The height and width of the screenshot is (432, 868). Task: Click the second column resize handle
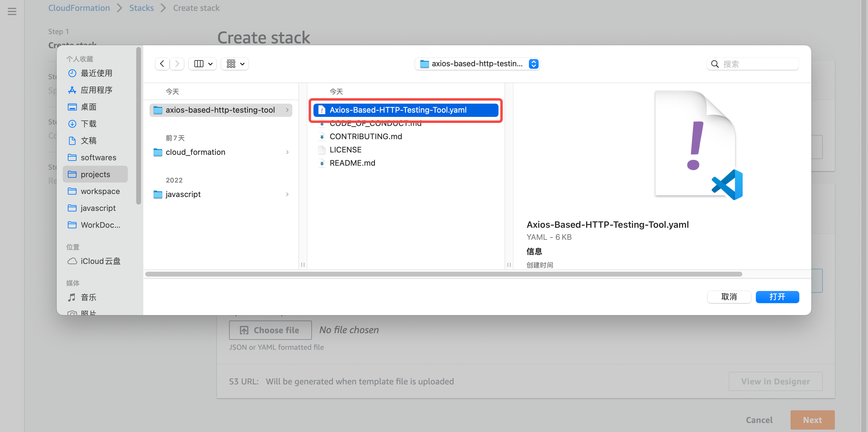point(509,265)
